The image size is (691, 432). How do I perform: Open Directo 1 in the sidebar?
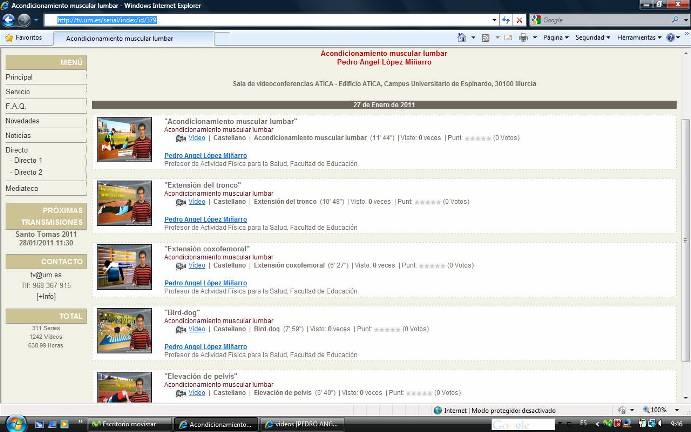coord(28,160)
